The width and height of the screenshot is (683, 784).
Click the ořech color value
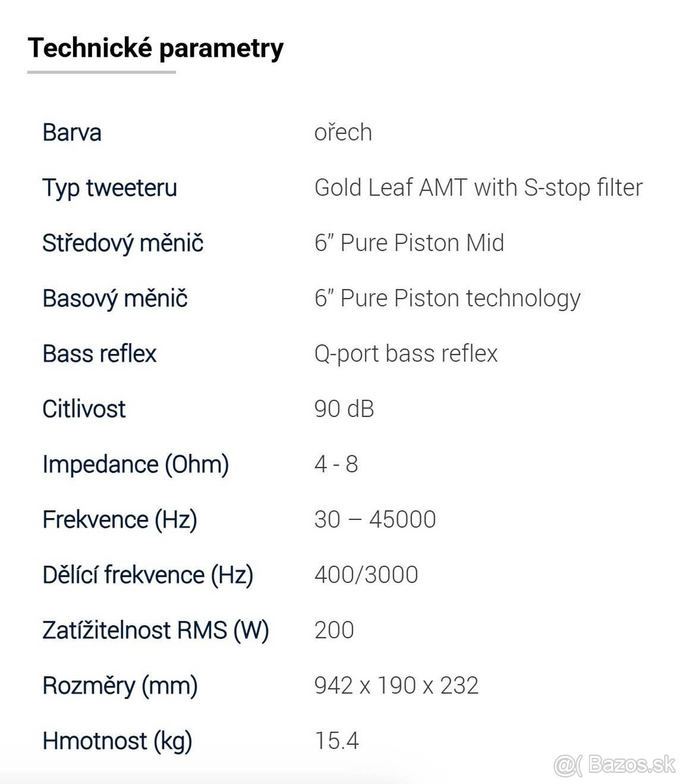[x=343, y=133]
